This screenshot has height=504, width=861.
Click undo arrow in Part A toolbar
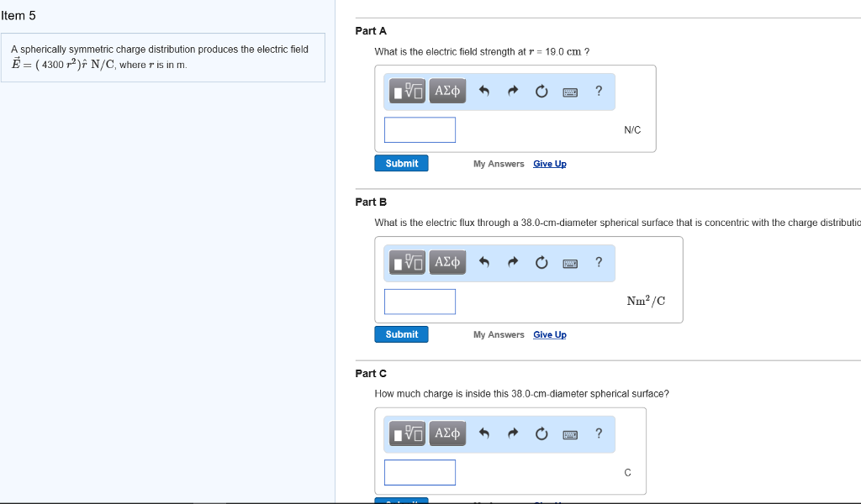click(x=484, y=92)
